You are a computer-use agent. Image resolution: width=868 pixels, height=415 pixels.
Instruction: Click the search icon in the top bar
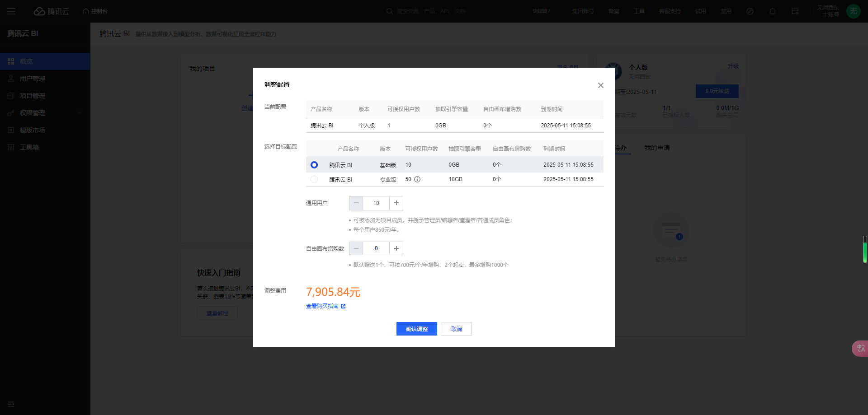(390, 11)
